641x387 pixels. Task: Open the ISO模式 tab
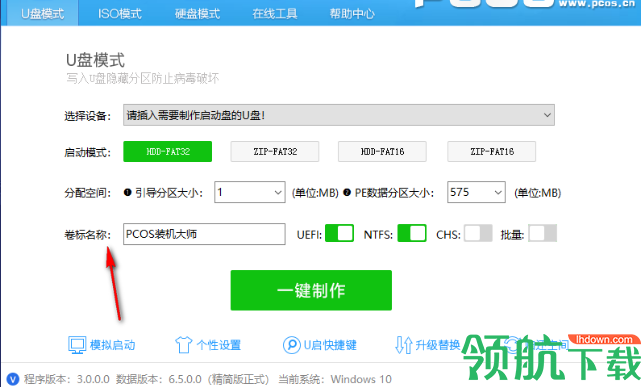click(x=120, y=13)
